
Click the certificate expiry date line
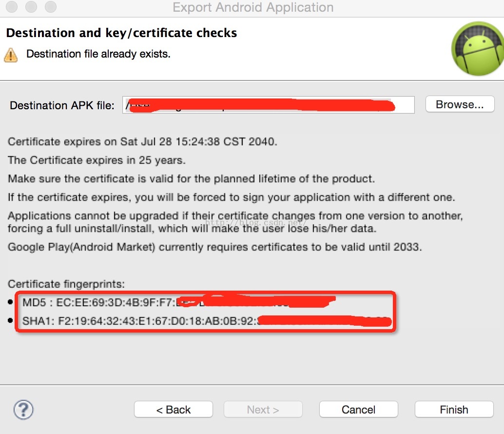point(142,142)
